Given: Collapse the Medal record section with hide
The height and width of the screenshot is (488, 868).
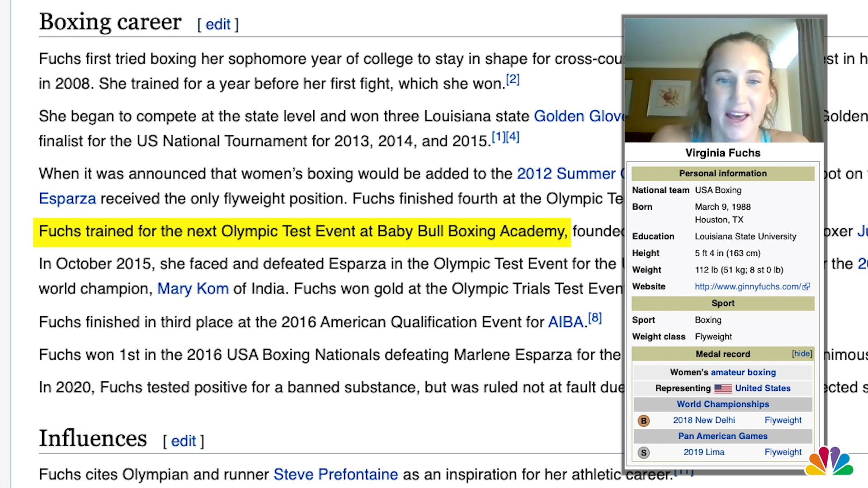Looking at the screenshot, I should (x=801, y=354).
